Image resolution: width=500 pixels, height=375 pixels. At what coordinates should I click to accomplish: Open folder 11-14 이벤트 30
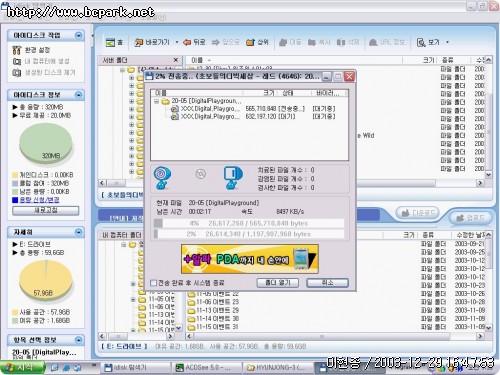point(213,319)
